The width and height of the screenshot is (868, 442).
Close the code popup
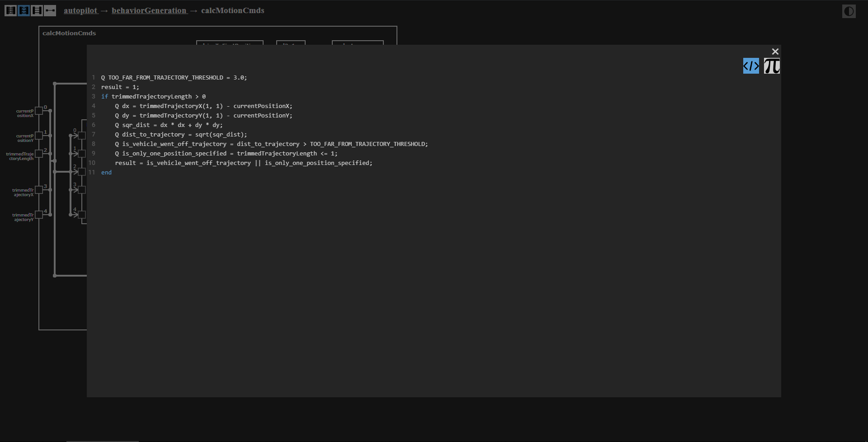click(x=775, y=52)
